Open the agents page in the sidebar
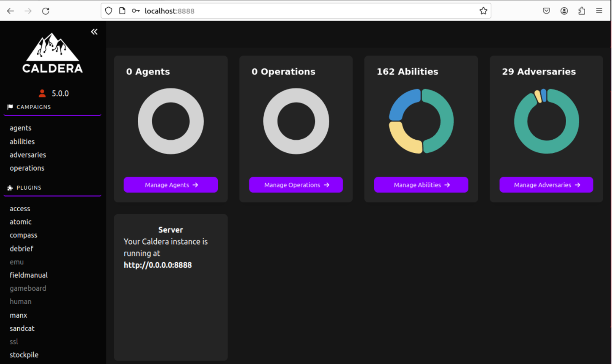The height and width of the screenshot is (364, 612). tap(20, 128)
